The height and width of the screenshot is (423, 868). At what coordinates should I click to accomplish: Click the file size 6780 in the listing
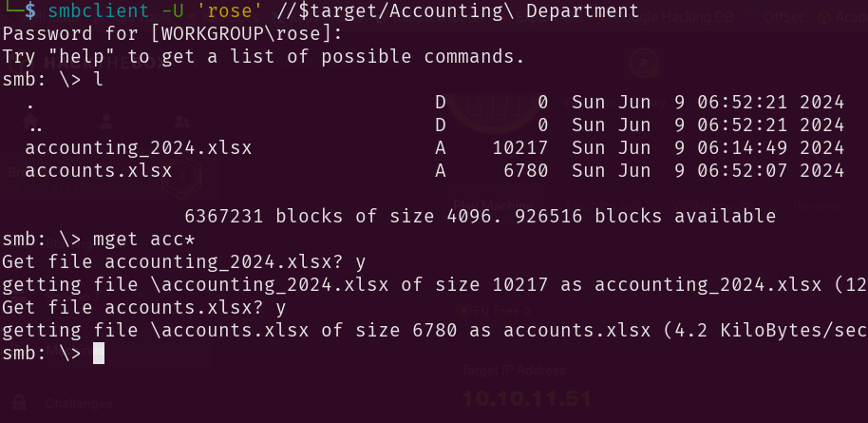click(x=526, y=171)
